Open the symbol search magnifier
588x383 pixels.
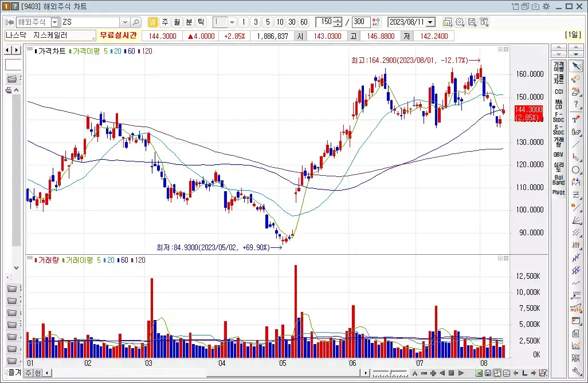pyautogui.click(x=136, y=22)
